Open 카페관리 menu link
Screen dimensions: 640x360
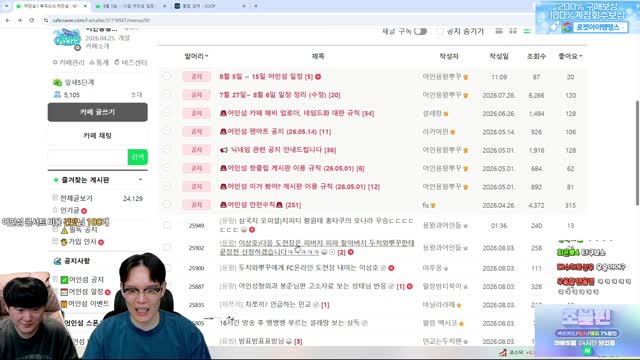[68, 62]
